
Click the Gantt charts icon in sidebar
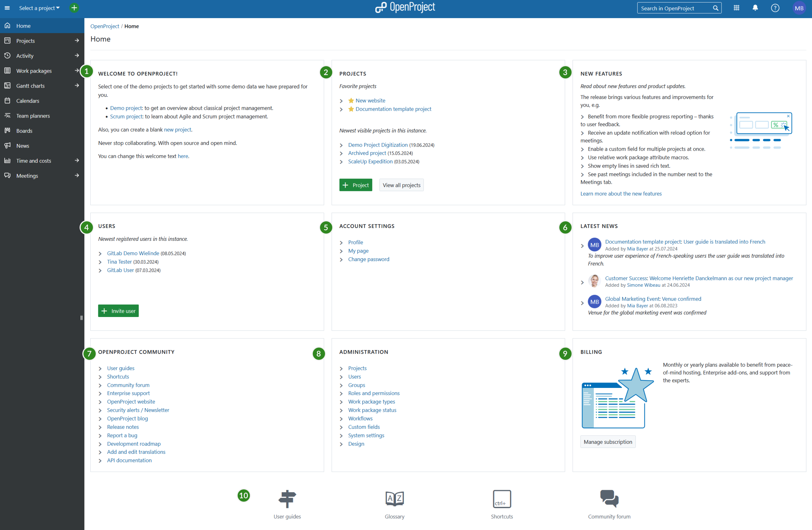coord(8,86)
